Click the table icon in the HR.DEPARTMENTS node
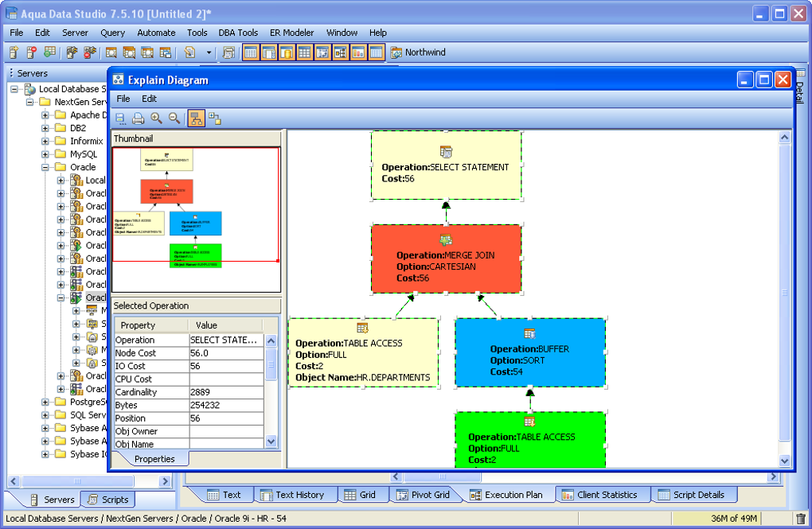This screenshot has height=529, width=812. (x=362, y=328)
